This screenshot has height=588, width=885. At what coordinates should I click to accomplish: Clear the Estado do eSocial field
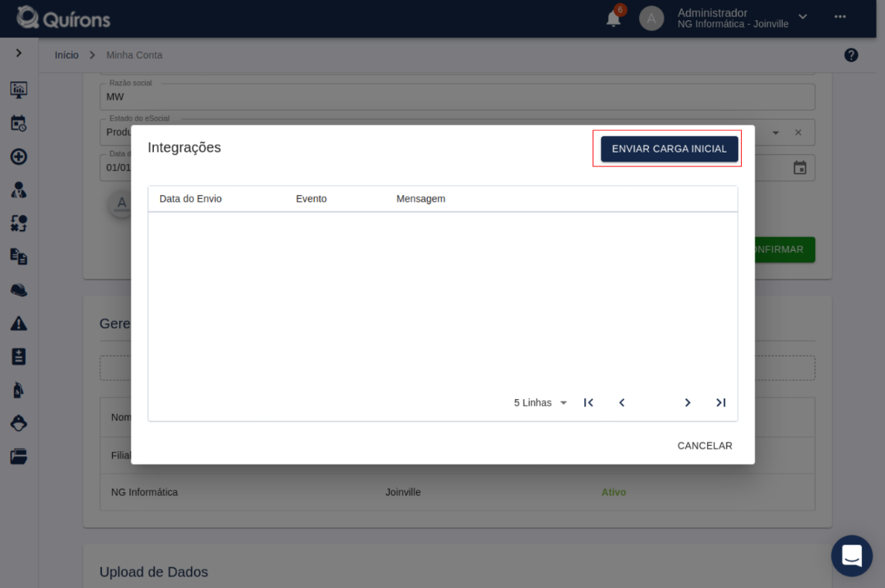(x=798, y=132)
